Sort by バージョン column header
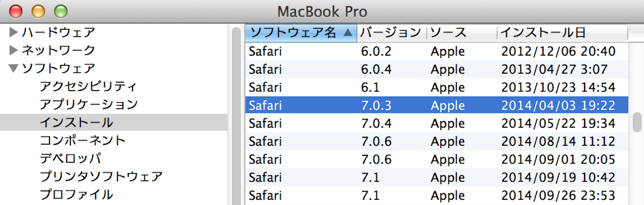This screenshot has width=644, height=205. [390, 33]
